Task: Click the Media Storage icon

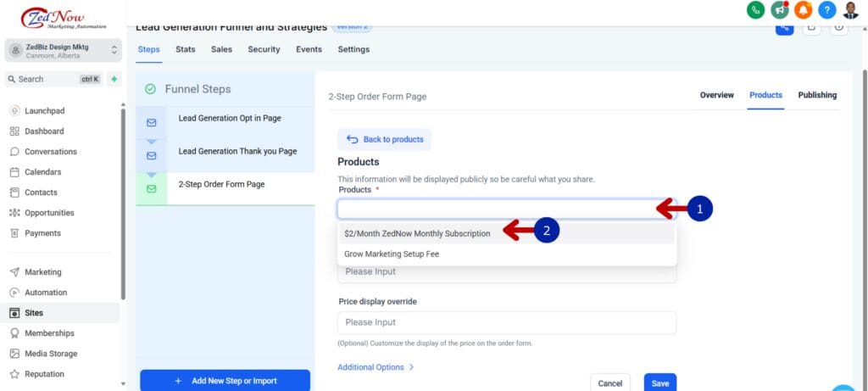Action: click(15, 354)
